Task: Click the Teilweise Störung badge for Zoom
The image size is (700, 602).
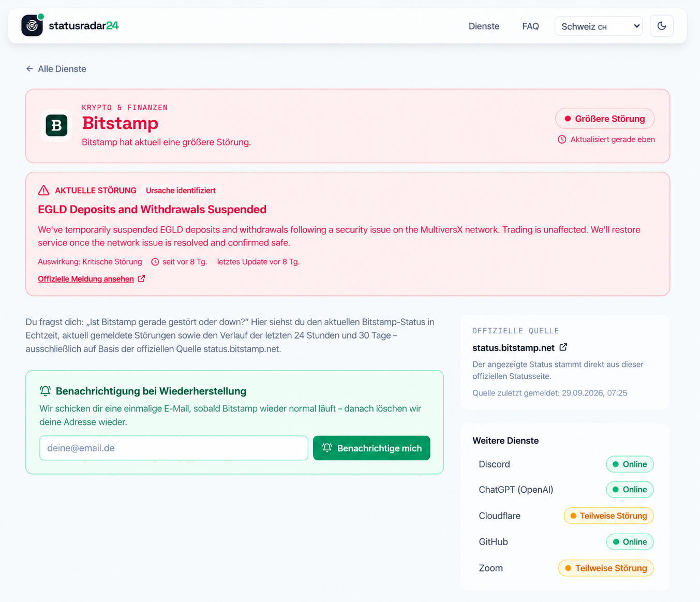Action: 606,568
